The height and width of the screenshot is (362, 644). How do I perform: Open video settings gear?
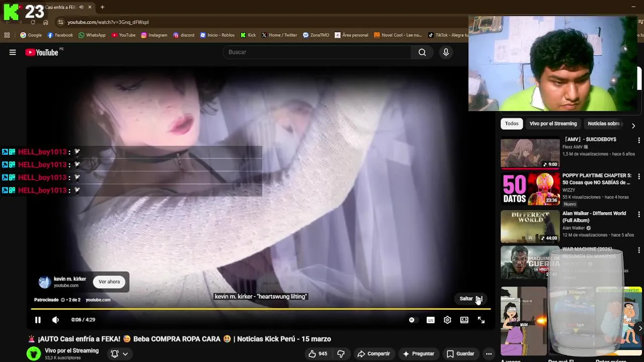447,320
